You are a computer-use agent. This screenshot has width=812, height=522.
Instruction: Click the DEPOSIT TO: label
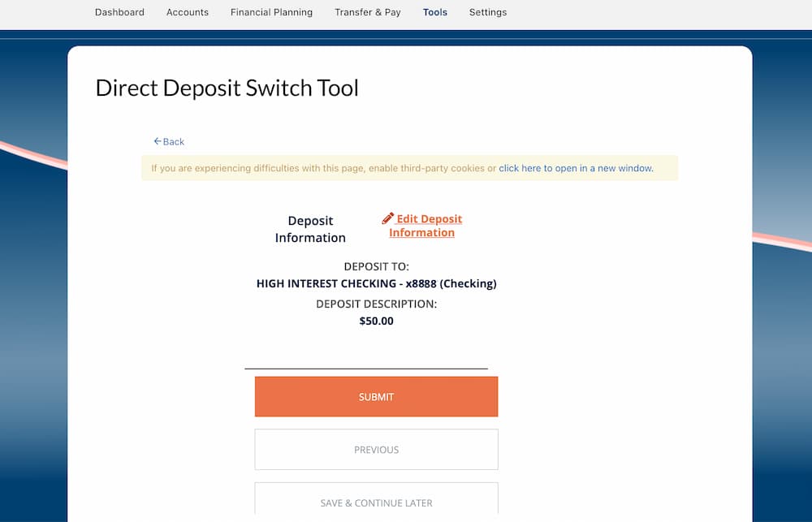click(377, 267)
